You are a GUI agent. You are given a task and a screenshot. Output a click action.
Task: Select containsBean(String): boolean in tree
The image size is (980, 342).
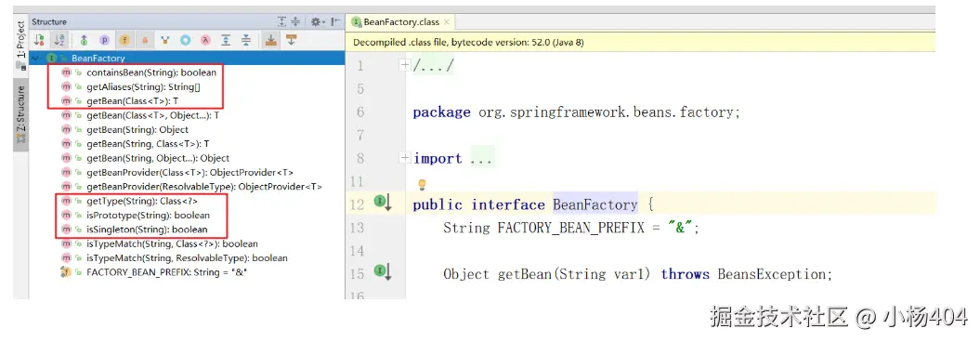[x=151, y=72]
